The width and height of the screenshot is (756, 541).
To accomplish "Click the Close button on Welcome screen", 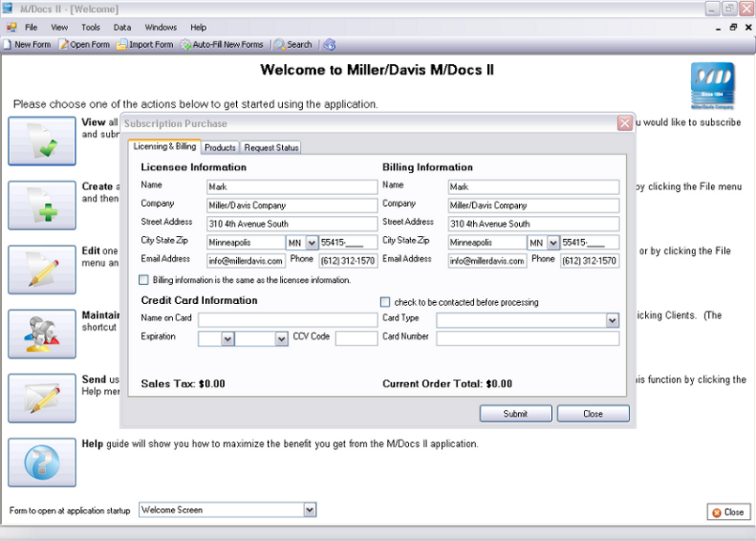I will pyautogui.click(x=729, y=512).
